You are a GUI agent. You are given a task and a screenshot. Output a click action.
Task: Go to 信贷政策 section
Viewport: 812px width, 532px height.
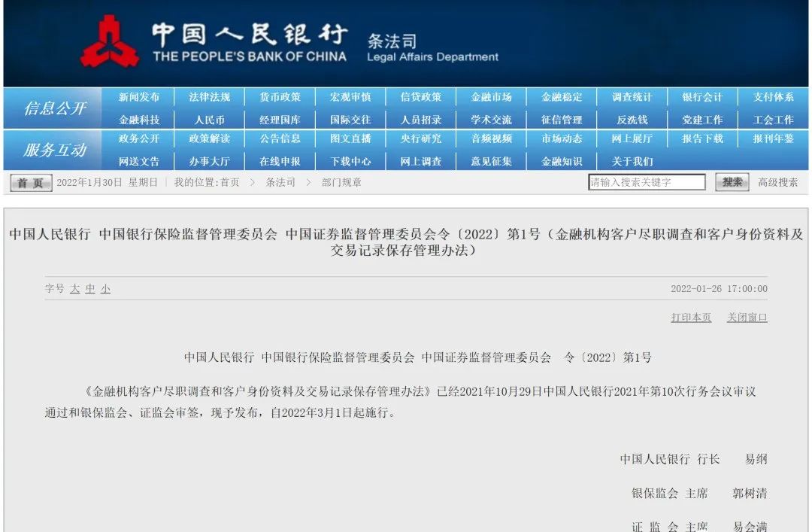point(421,97)
